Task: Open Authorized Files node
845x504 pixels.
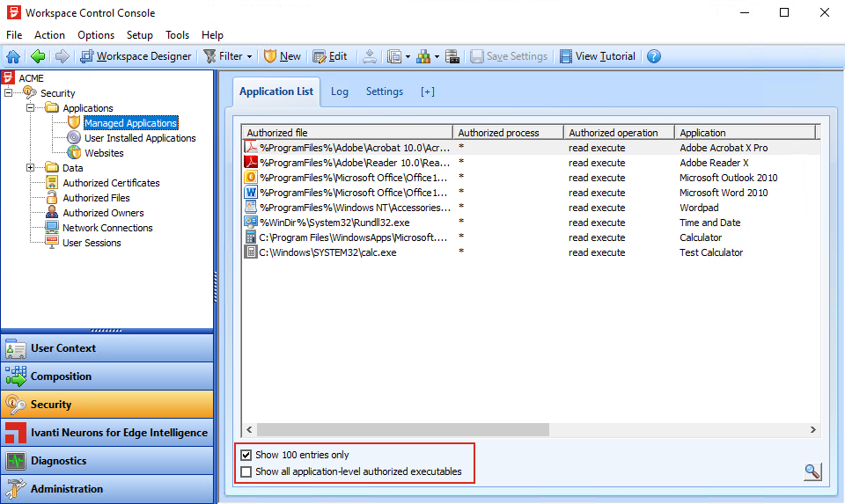Action: point(96,198)
